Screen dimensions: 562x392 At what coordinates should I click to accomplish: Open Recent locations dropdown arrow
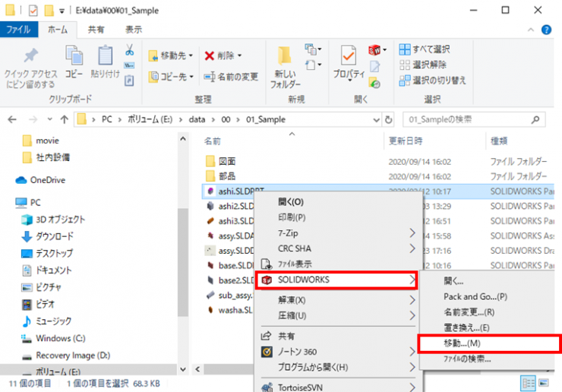point(49,119)
